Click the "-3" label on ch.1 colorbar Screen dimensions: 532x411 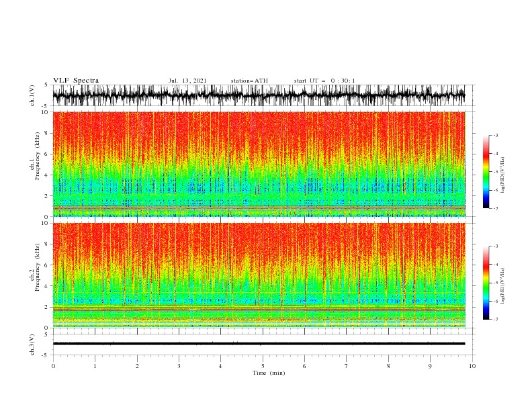496,135
